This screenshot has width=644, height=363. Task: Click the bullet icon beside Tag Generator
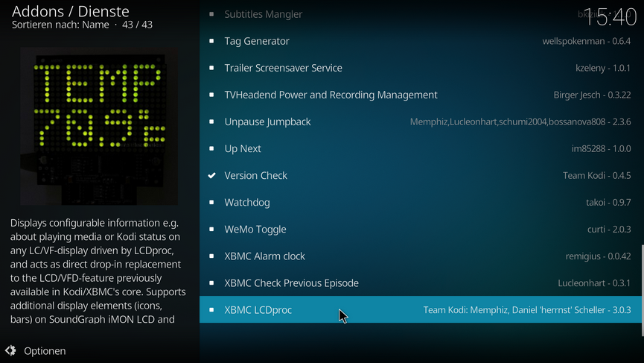pos(211,41)
